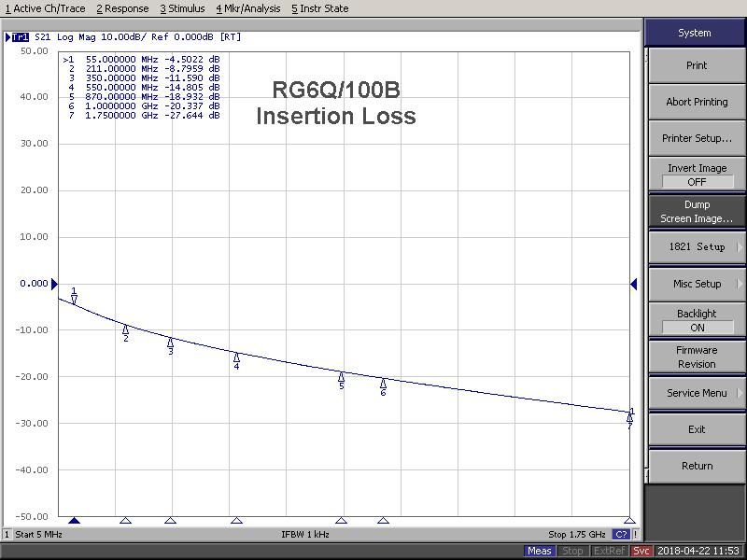Toggle Invert Image OFF softkey
The image size is (747, 560).
697,175
